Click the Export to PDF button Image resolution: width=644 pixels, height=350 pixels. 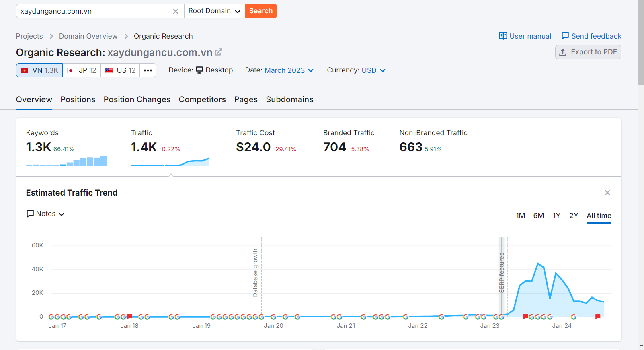pos(588,52)
